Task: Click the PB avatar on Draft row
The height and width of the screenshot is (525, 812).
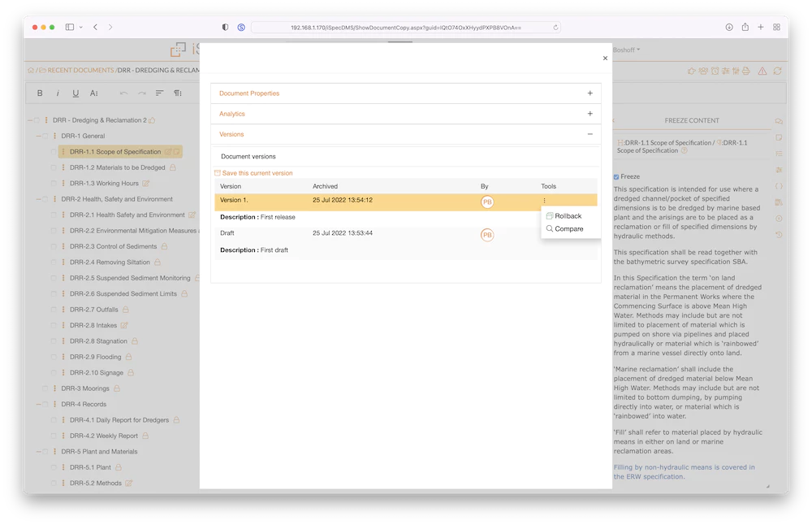Action: point(486,235)
